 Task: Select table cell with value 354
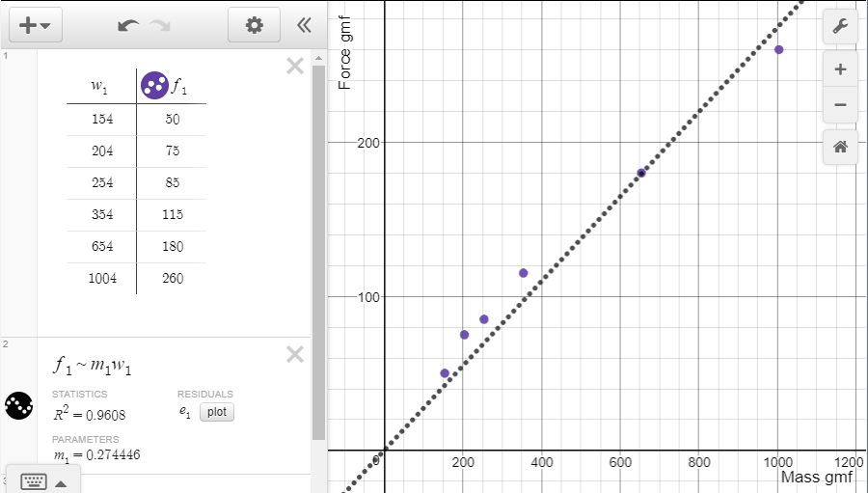[102, 214]
